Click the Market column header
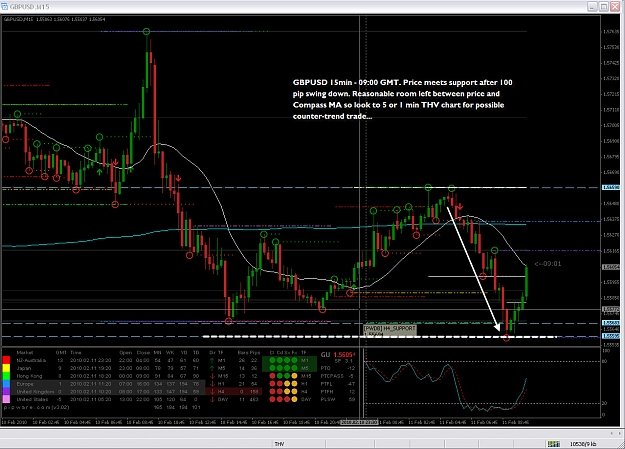The height and width of the screenshot is (449, 625). (25, 353)
